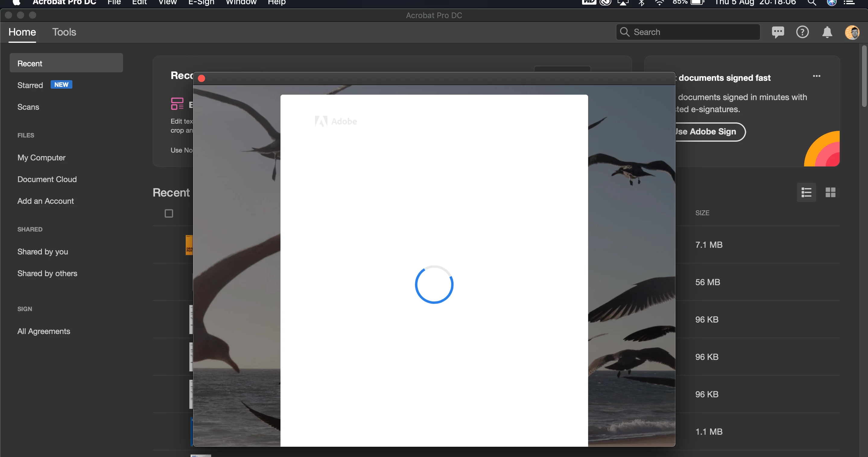Open the three-dots menu on sign card
The image size is (868, 457).
(816, 76)
